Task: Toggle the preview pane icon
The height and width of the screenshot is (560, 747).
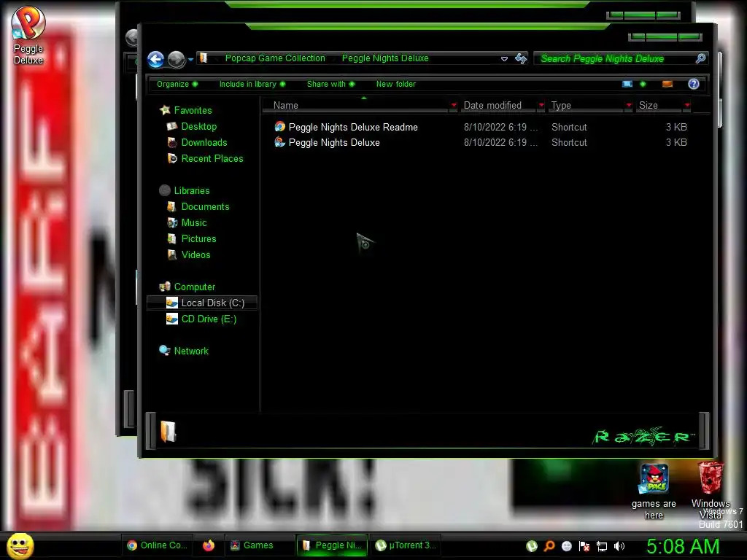Action: point(667,84)
